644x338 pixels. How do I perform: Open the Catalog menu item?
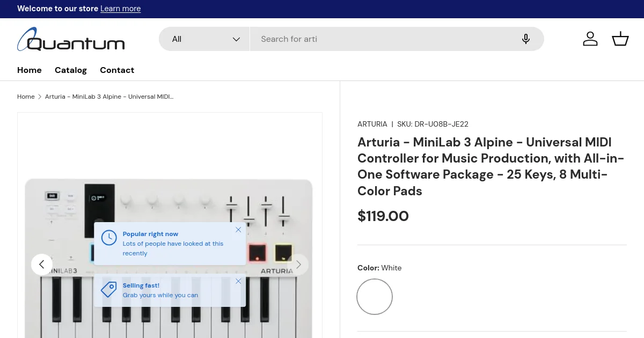tap(71, 70)
